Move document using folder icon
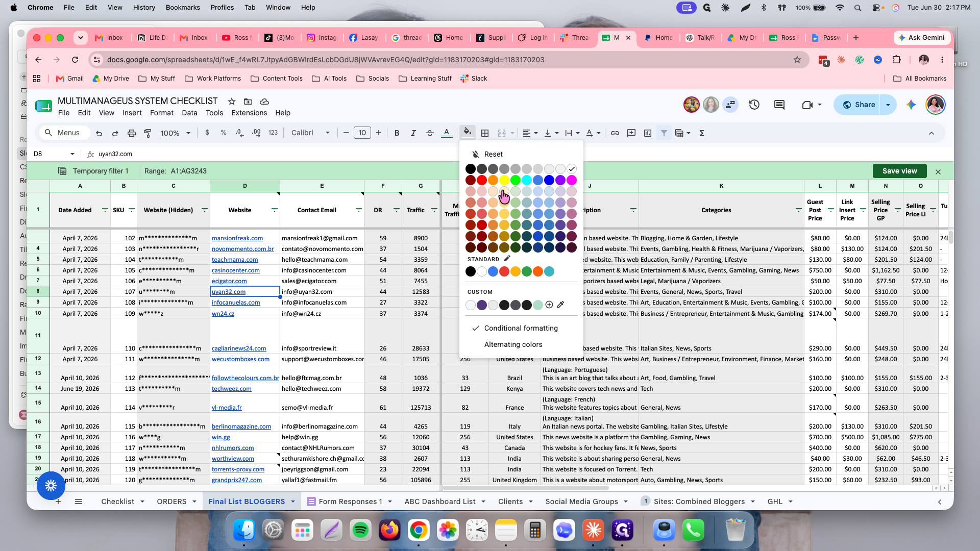The width and height of the screenshot is (980, 551). click(248, 102)
